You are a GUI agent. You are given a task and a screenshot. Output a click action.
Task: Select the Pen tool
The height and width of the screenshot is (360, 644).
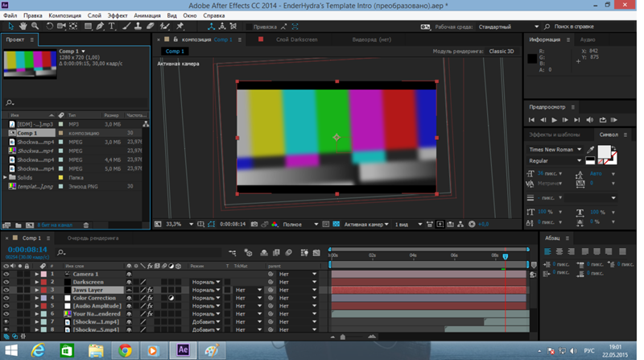[100, 27]
